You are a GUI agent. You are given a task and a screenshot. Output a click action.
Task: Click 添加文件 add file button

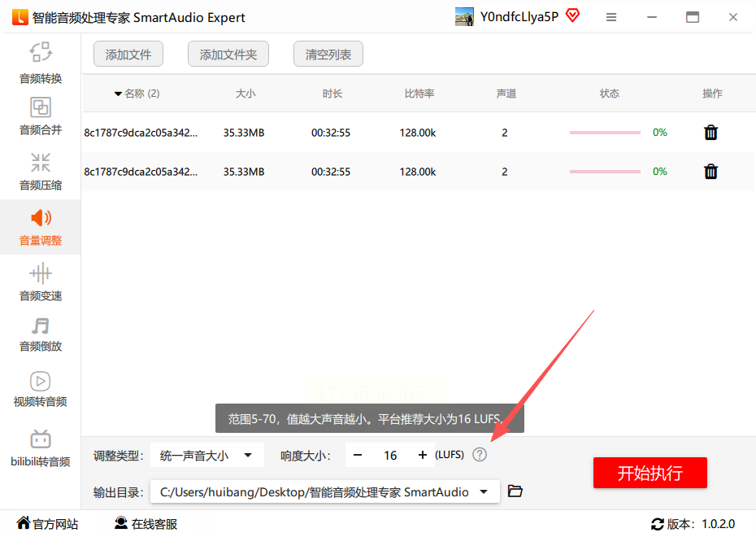click(128, 54)
